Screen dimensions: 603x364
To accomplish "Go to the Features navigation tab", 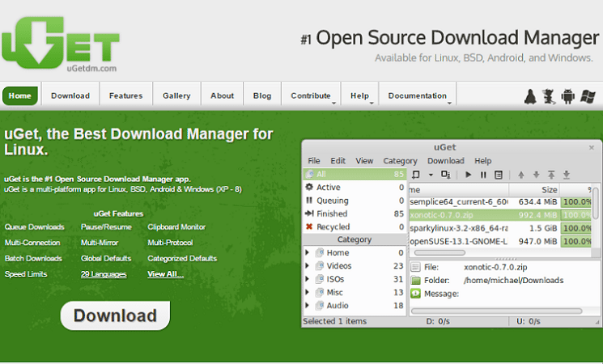I will point(125,95).
